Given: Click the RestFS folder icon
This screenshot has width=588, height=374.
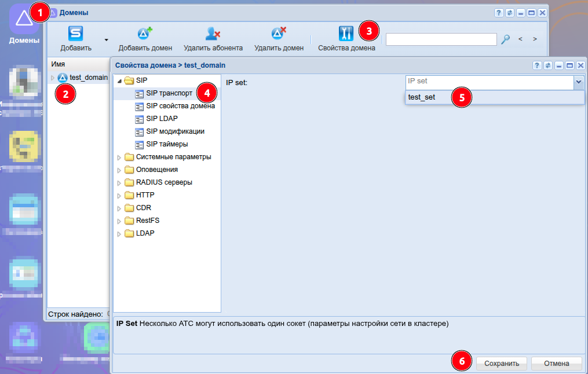Looking at the screenshot, I should click(129, 221).
